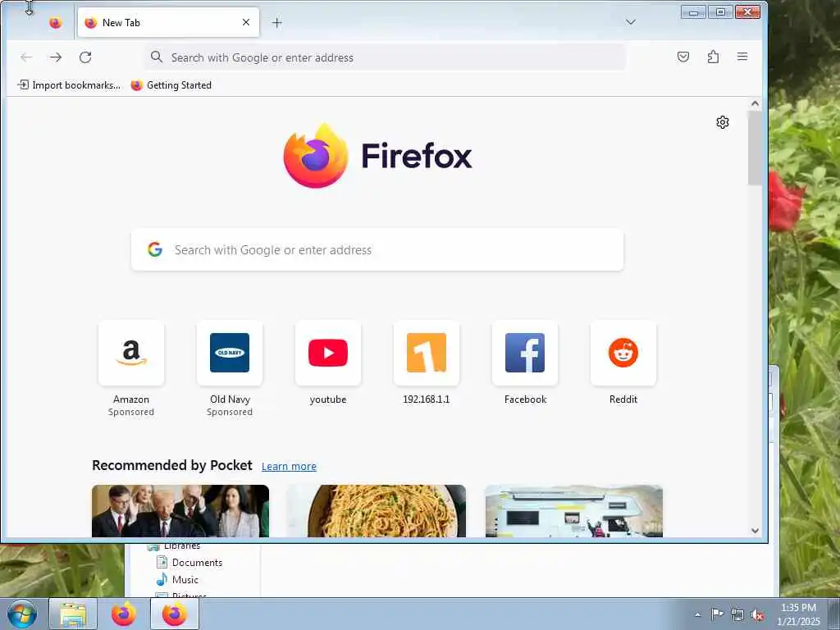840x630 pixels.
Task: Close the New Tab tab
Action: 246,22
